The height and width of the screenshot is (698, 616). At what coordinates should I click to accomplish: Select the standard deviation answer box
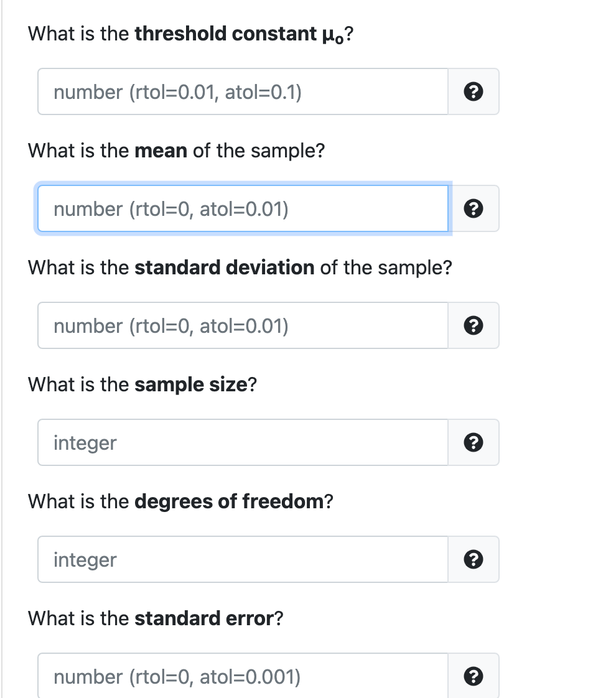point(243,325)
